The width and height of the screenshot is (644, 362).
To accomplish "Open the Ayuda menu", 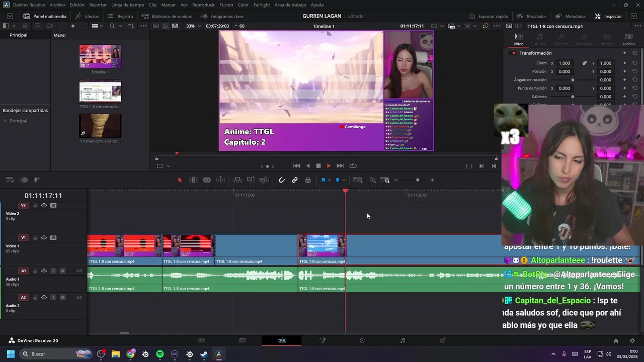I will tap(317, 5).
